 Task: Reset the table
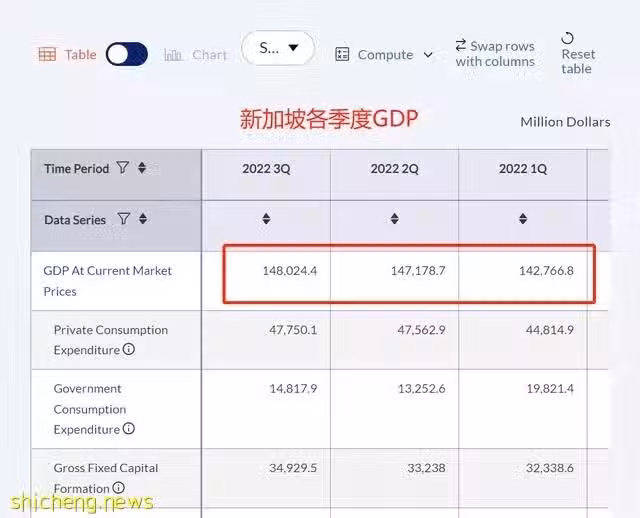(x=578, y=53)
